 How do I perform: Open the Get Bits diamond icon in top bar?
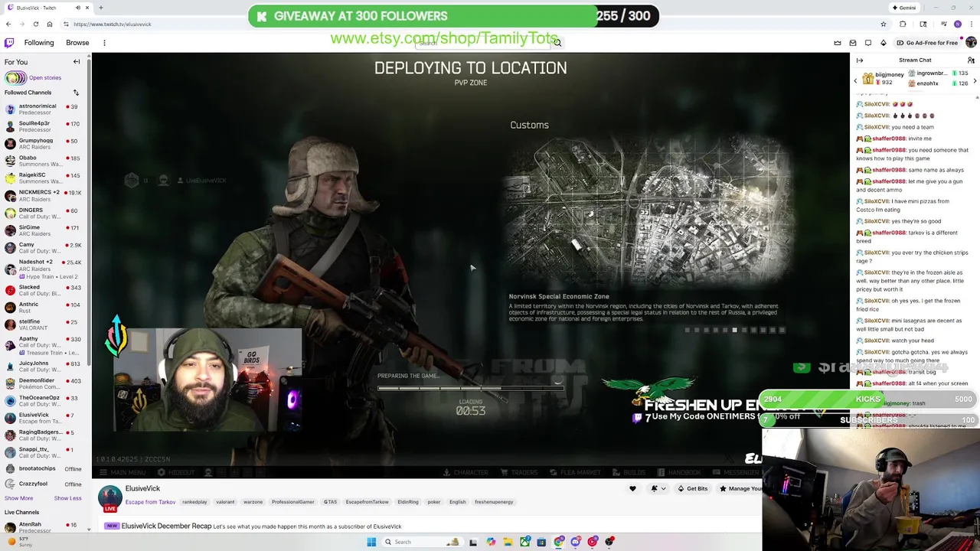(x=884, y=43)
